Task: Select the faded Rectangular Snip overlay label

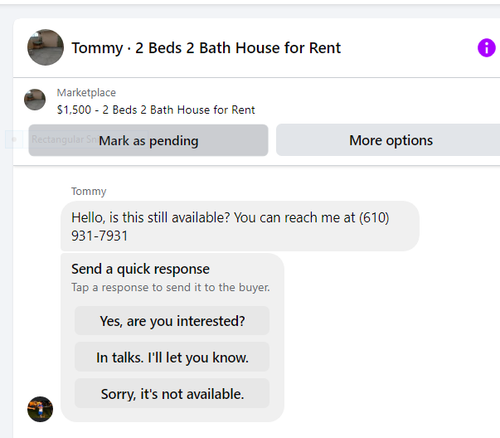Action: pyautogui.click(x=63, y=139)
